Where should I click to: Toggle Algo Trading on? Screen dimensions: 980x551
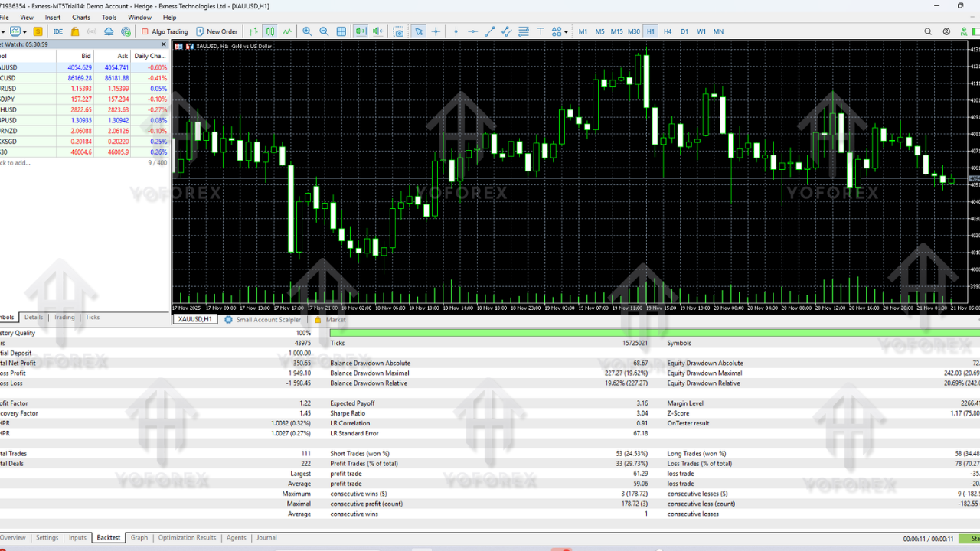165,31
